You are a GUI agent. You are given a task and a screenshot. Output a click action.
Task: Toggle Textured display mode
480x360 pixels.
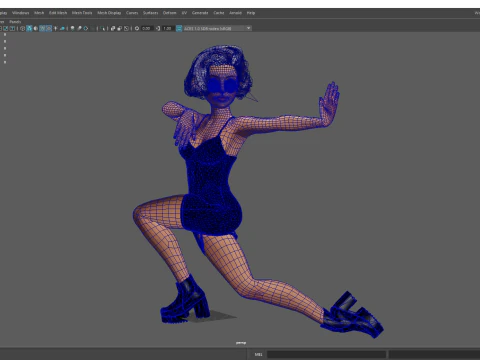point(49,28)
